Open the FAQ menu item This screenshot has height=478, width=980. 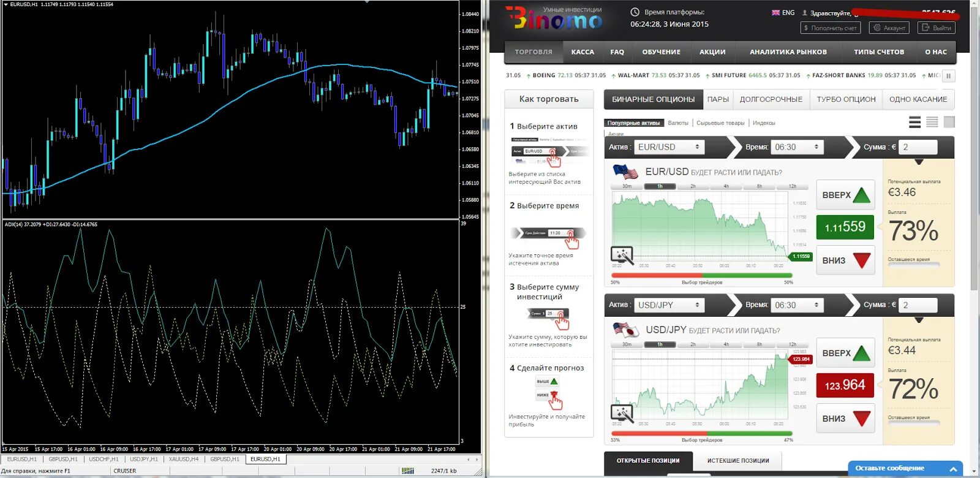coord(617,52)
